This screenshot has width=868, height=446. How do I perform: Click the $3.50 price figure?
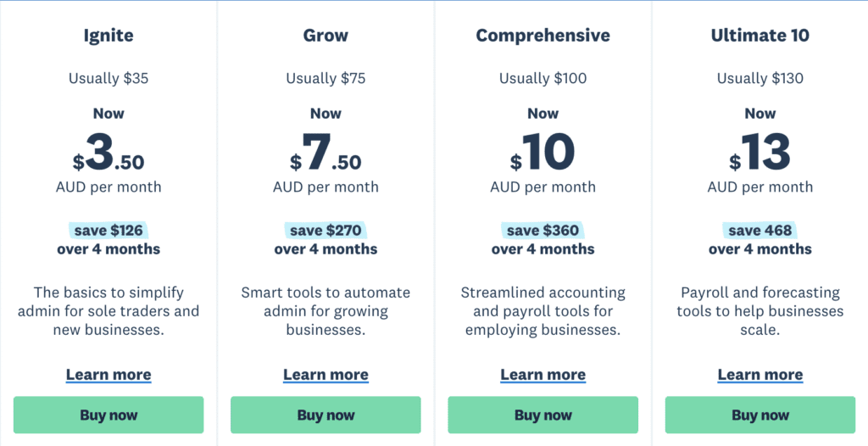pos(108,153)
